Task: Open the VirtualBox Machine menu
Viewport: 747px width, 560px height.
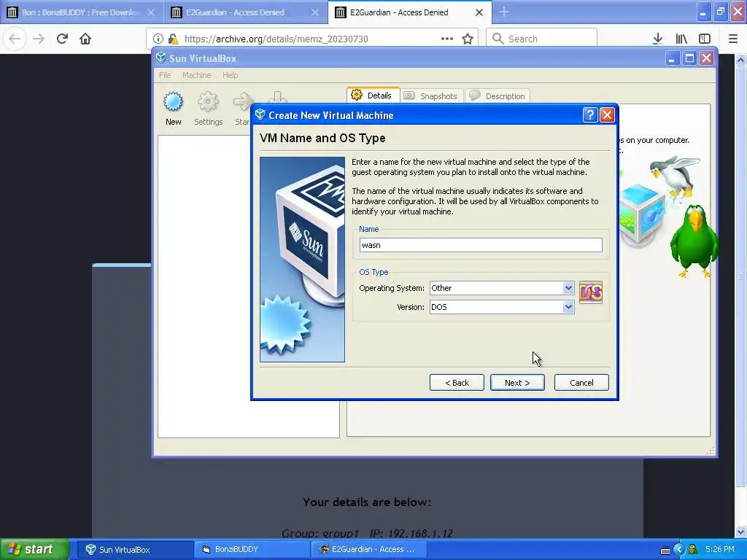Action: [196, 75]
